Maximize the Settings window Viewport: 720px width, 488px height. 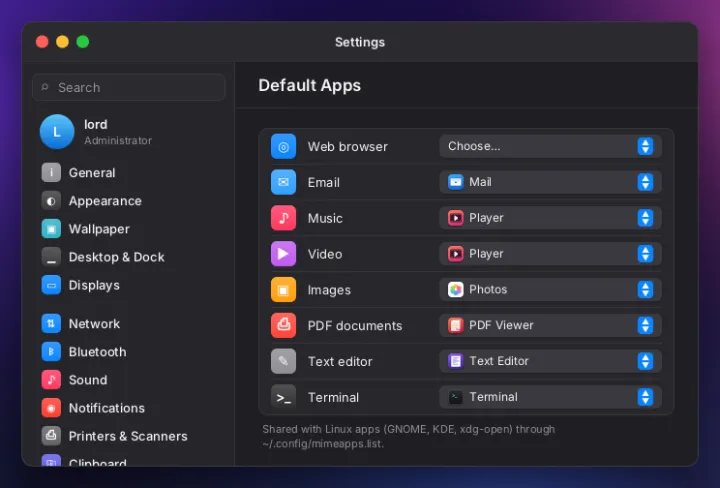pos(83,42)
